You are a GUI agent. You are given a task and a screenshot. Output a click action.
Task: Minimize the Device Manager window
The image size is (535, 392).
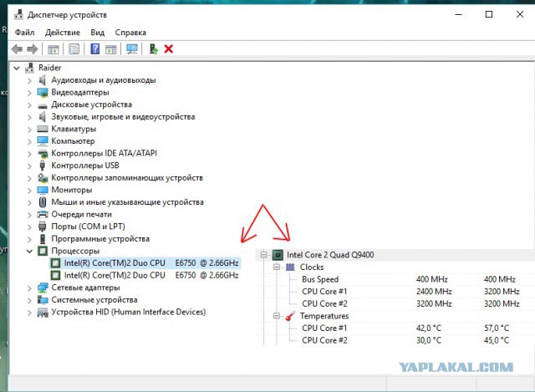459,14
